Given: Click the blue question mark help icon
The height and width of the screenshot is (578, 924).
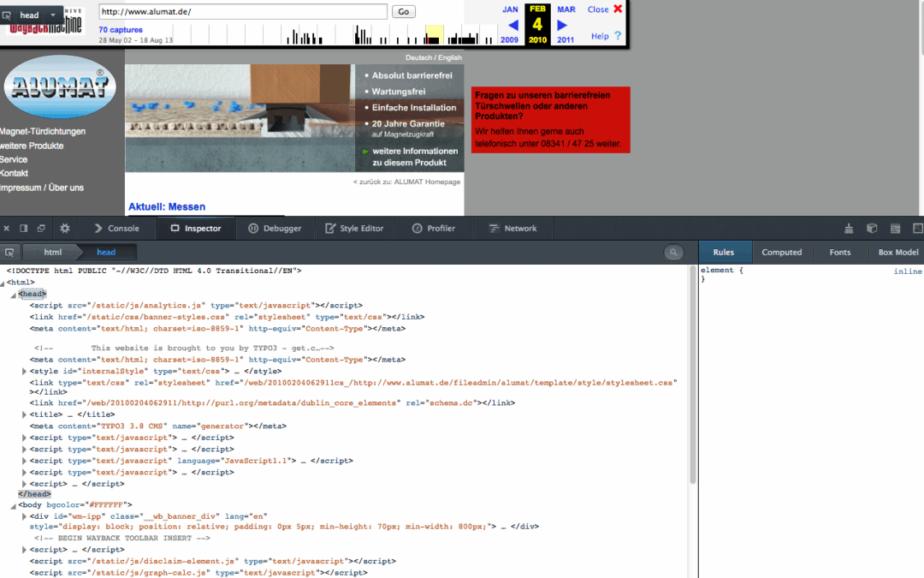Looking at the screenshot, I should click(618, 36).
